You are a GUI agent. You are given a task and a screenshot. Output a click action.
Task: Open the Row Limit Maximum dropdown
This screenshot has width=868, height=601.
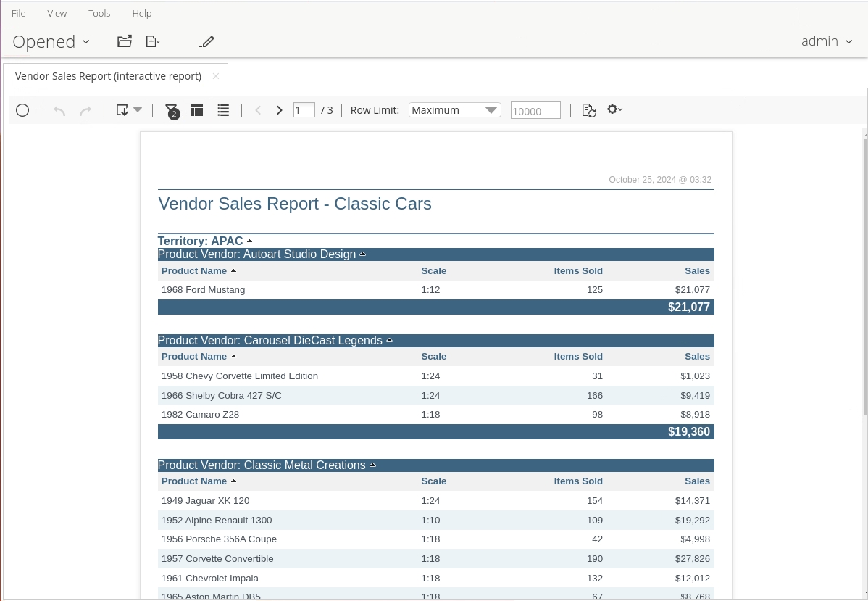[x=454, y=110]
